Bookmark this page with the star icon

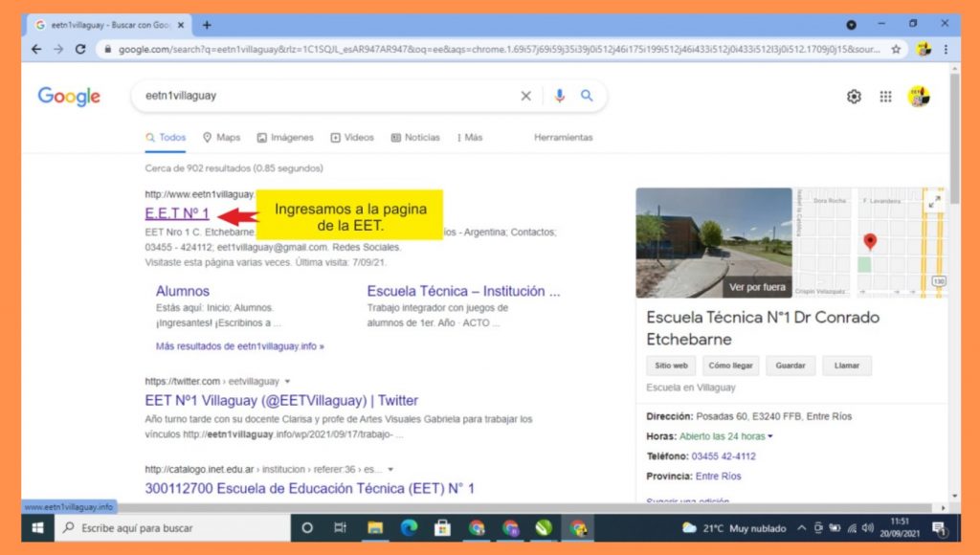coord(897,50)
